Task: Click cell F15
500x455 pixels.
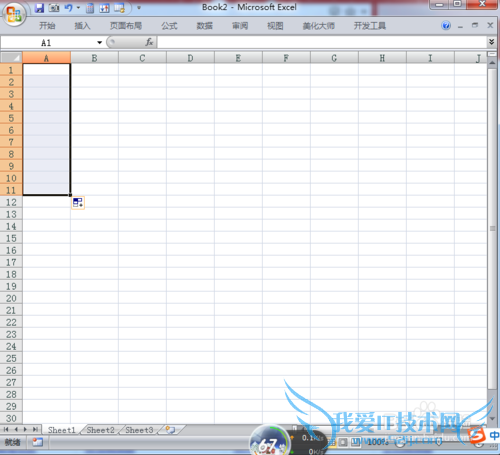Action: tap(286, 238)
